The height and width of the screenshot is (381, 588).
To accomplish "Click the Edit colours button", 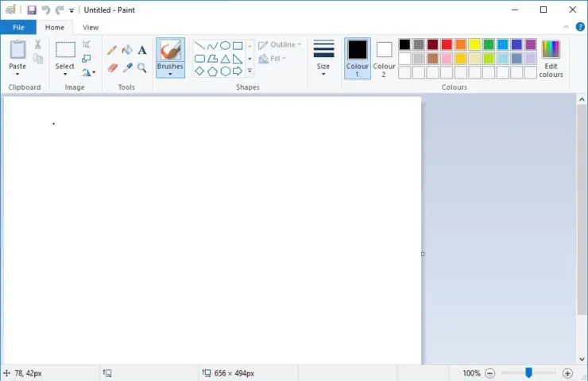I will [x=551, y=58].
